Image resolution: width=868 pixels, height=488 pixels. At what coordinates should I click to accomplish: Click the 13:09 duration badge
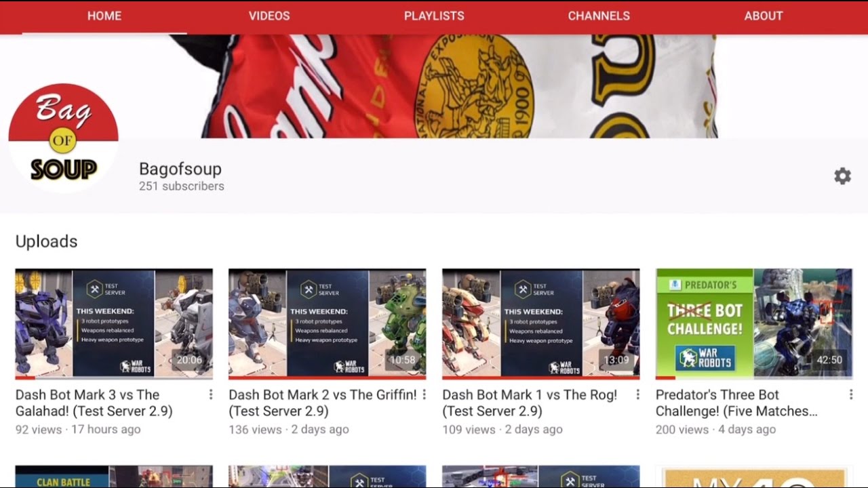click(616, 360)
